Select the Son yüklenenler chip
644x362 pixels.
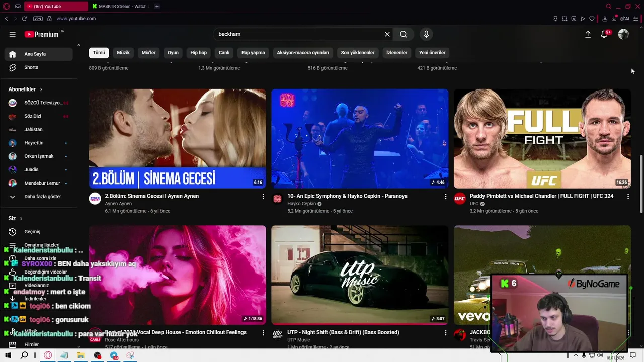point(358,52)
